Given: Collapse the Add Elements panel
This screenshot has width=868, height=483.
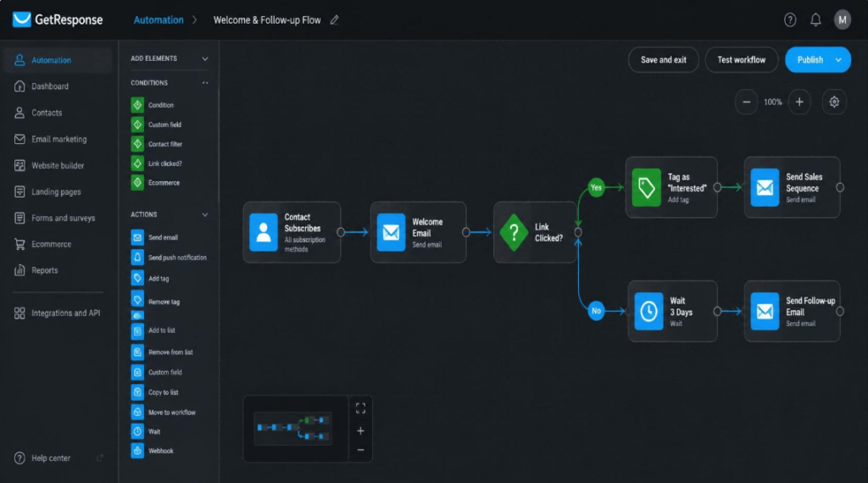Looking at the screenshot, I should (x=205, y=58).
